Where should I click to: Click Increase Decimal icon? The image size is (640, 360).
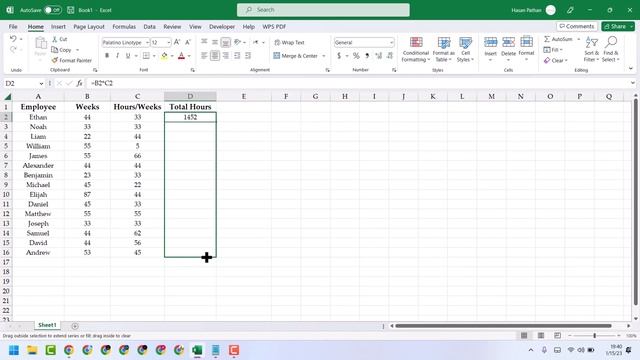tap(378, 56)
